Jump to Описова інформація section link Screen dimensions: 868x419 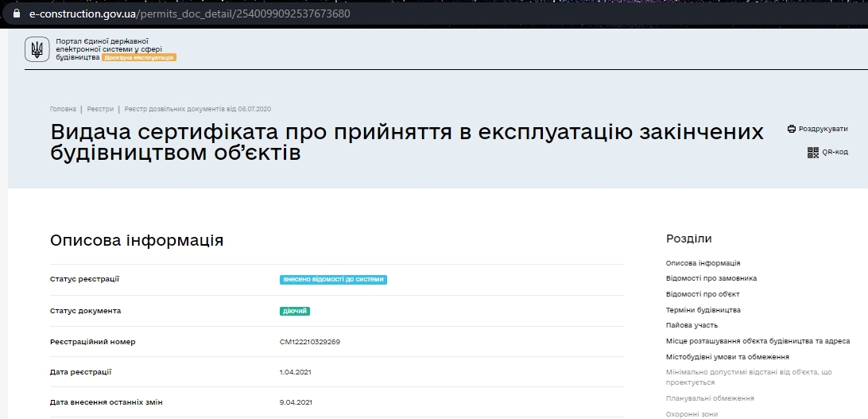[703, 263]
